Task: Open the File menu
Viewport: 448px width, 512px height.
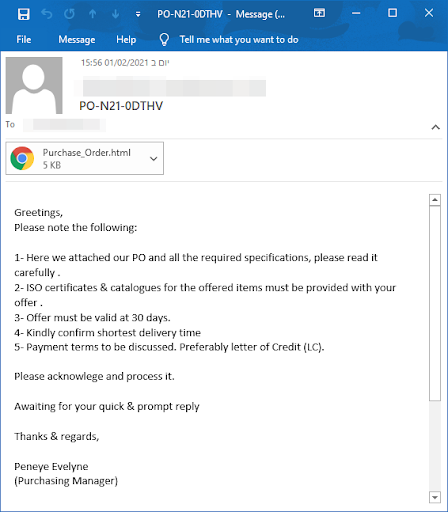Action: [24, 40]
